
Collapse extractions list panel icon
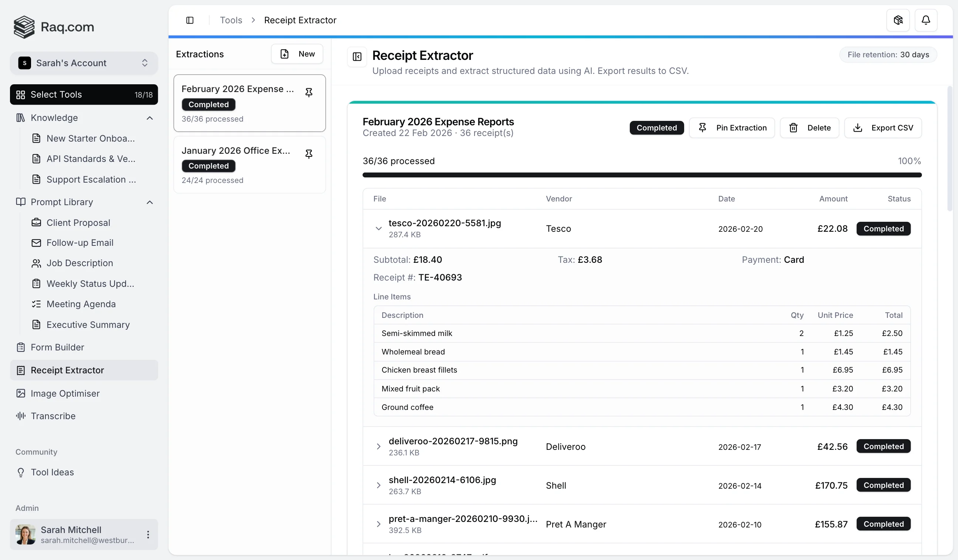(x=357, y=57)
